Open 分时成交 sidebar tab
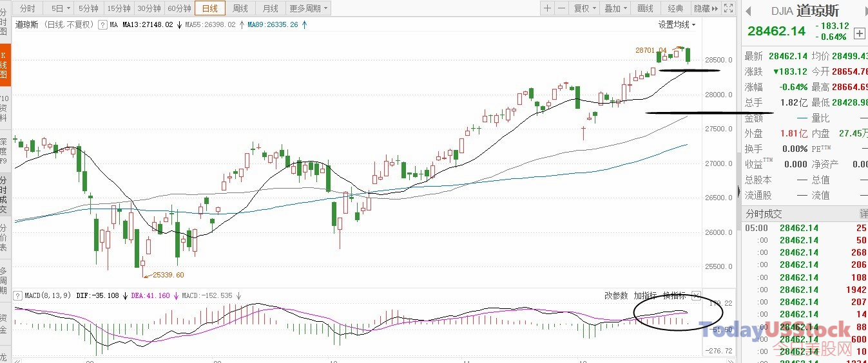This screenshot has width=868, height=363. coord(4,195)
